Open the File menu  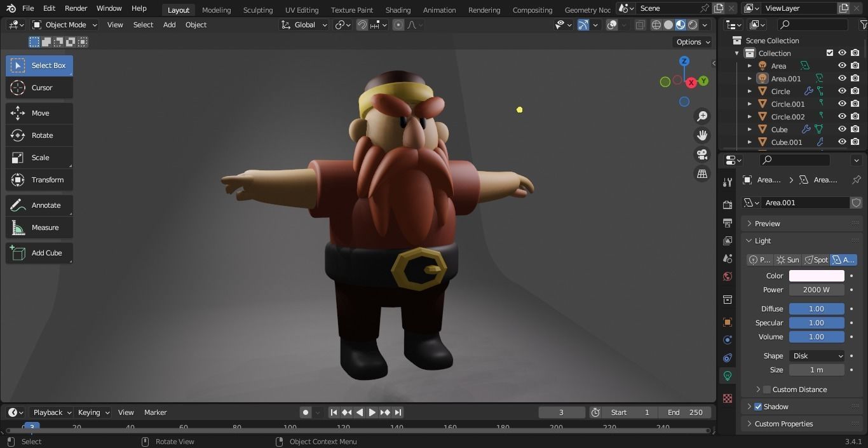click(x=28, y=8)
